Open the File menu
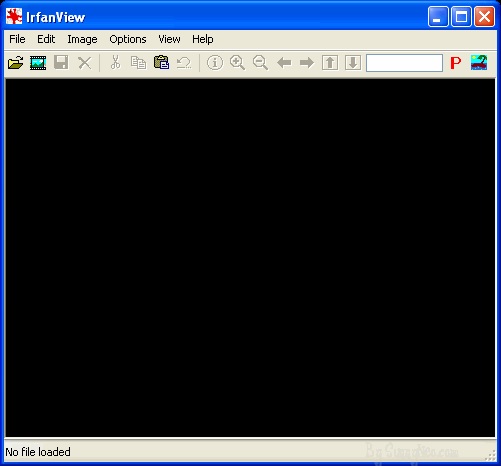The image size is (501, 466). click(x=17, y=39)
